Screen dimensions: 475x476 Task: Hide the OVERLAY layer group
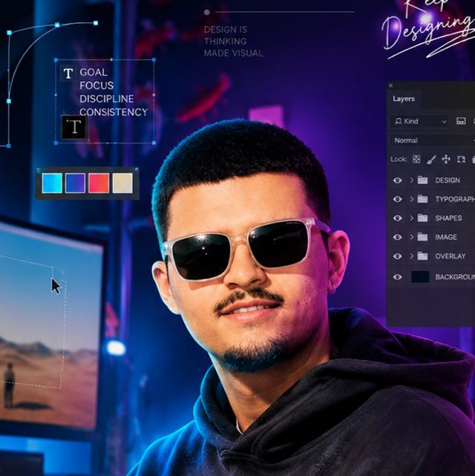pos(397,256)
